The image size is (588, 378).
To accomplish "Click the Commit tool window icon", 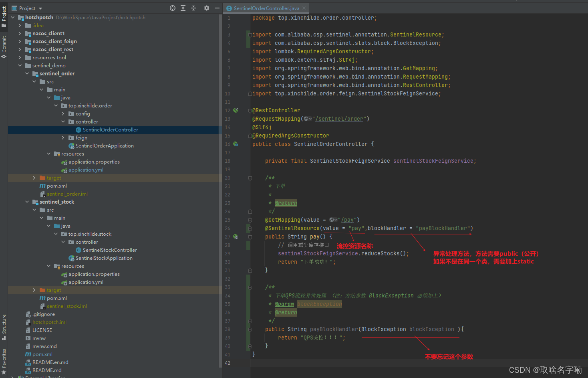I will (x=4, y=56).
